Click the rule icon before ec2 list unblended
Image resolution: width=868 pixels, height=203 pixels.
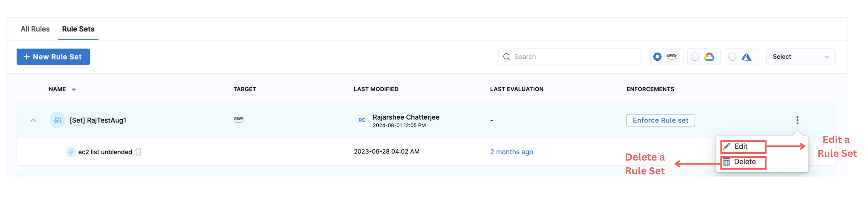71,152
